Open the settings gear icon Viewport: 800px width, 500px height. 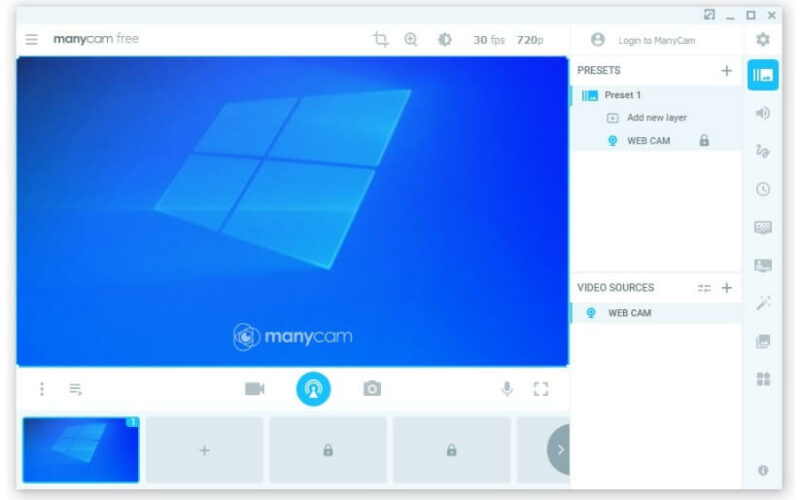click(x=763, y=39)
